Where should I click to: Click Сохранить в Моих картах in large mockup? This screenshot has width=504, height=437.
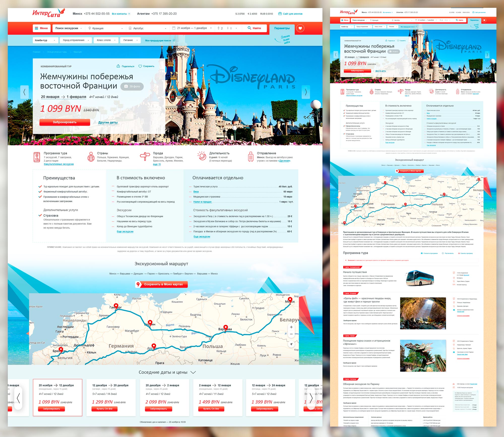[161, 284]
